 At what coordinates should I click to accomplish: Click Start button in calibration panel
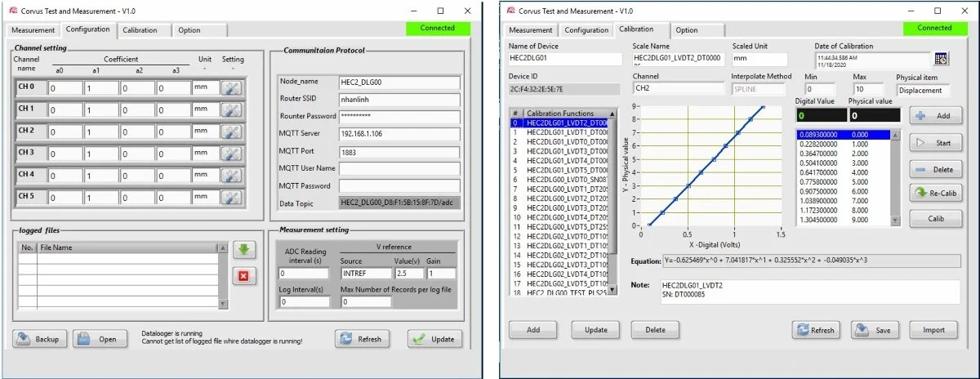[934, 143]
